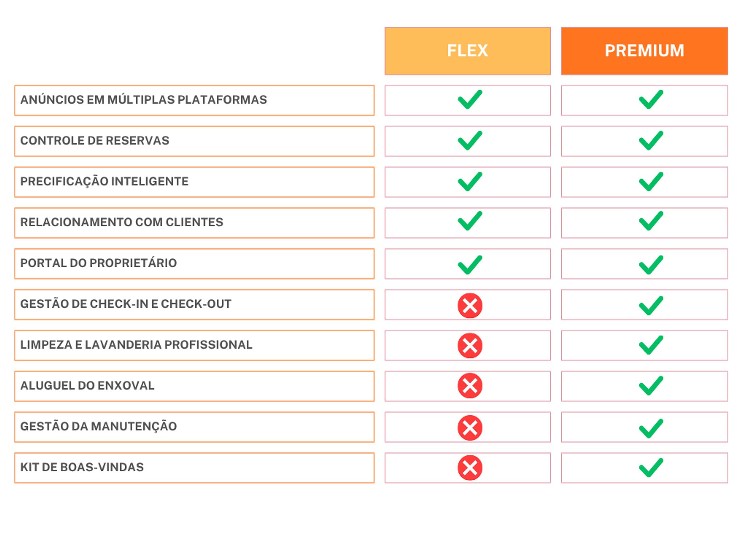Click Premium checkmark for Portal do Proprietário
This screenshot has height=560, width=747.
651,265
